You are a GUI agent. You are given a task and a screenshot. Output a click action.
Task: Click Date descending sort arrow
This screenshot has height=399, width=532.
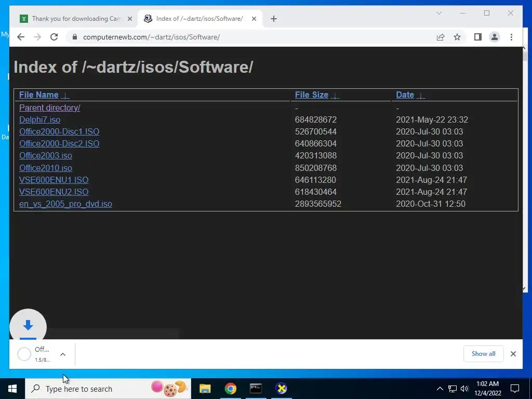click(421, 96)
